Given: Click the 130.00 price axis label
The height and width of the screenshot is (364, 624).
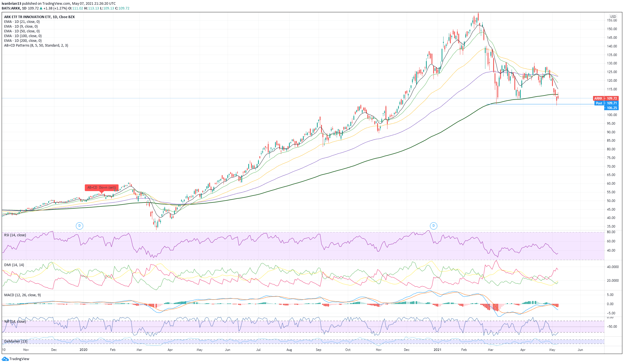Looking at the screenshot, I should point(612,63).
